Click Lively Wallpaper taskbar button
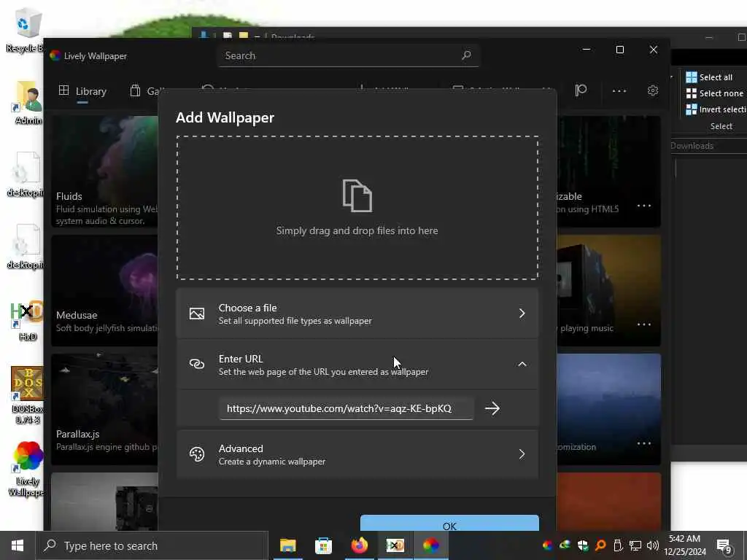 tap(430, 545)
